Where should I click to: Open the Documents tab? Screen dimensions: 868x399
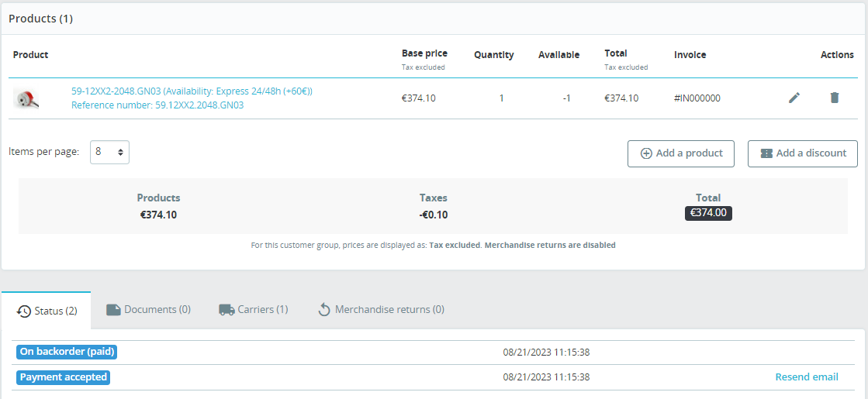[148, 310]
